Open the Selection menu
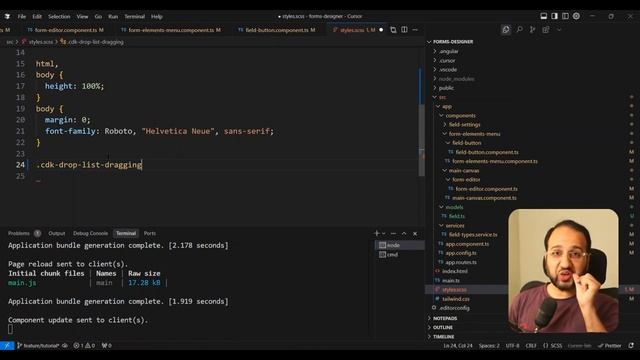Viewport: 640px width, 360px height. click(x=59, y=16)
